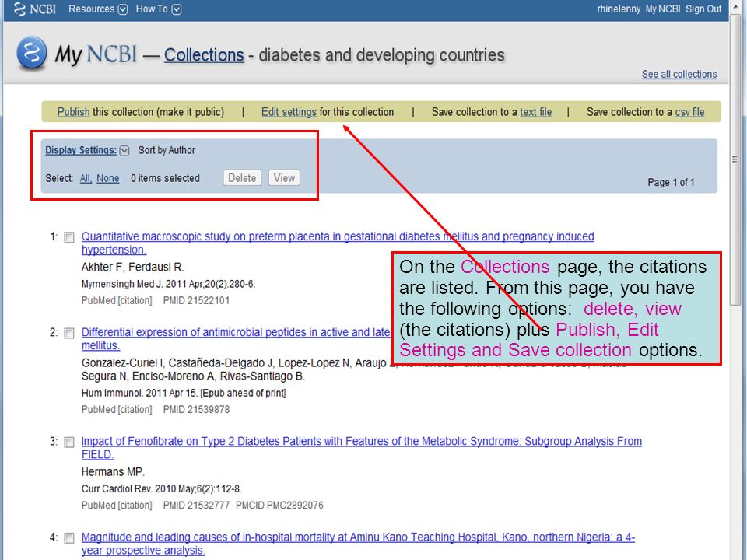This screenshot has height=560, width=747.
Task: Check the box for citation 1
Action: (x=69, y=237)
